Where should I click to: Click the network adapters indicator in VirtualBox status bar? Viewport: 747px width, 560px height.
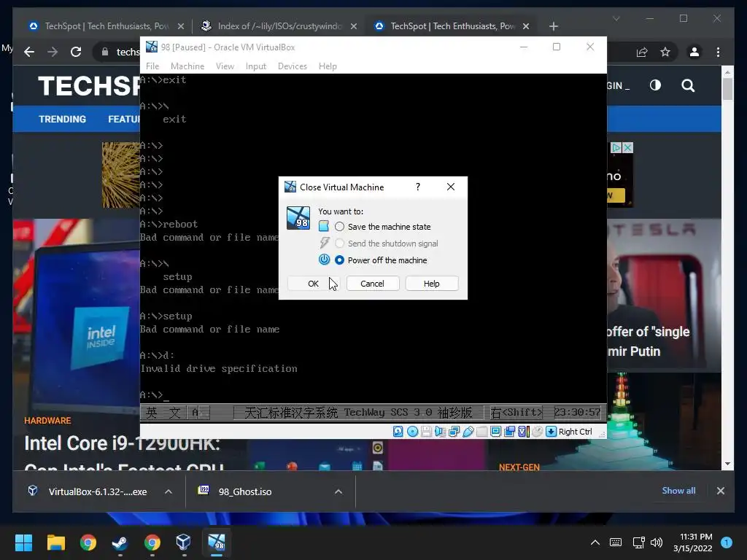(454, 432)
